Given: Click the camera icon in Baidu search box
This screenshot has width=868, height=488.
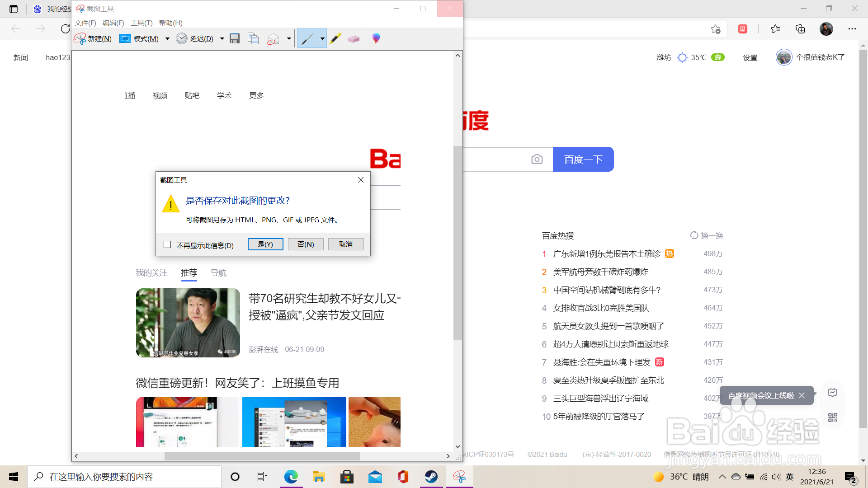Looking at the screenshot, I should click(537, 159).
